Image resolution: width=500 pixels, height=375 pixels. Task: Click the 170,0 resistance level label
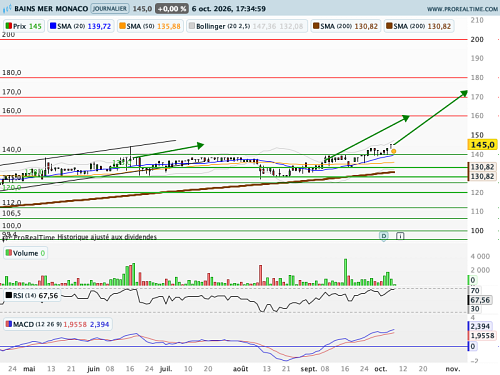tap(12, 92)
